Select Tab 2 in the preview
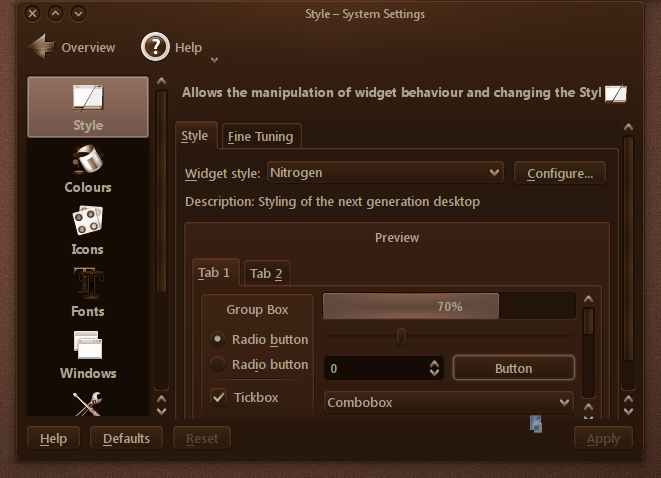Image resolution: width=661 pixels, height=478 pixels. pyautogui.click(x=266, y=273)
